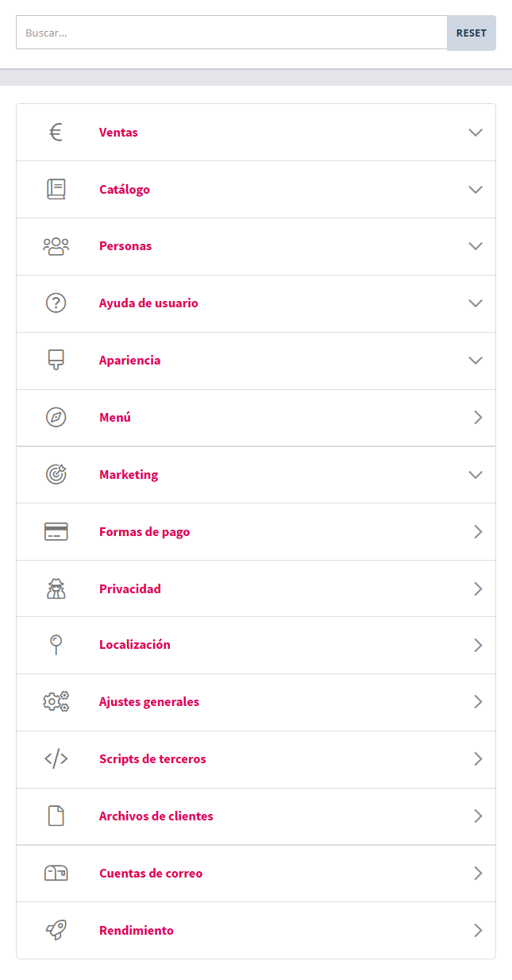This screenshot has width=512, height=980.
Task: Expand the Ventas section chevron
Action: pos(475,133)
